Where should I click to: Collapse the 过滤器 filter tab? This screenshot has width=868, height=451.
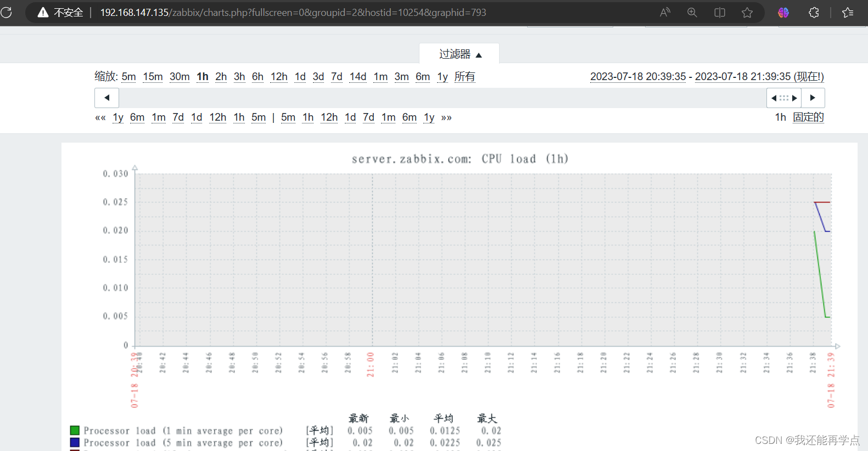coord(460,54)
